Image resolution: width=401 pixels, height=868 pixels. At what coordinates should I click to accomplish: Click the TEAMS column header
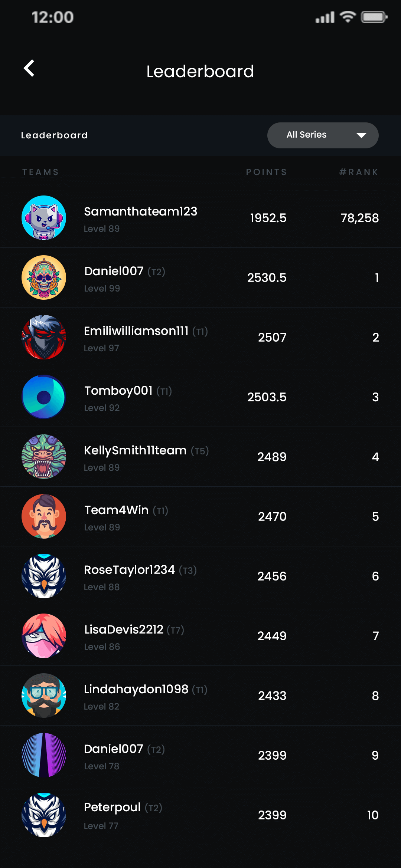click(40, 172)
